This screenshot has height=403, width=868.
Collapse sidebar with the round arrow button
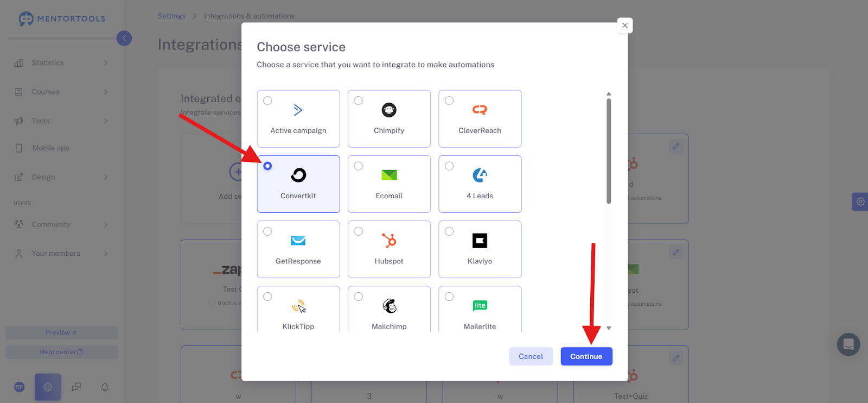(124, 38)
